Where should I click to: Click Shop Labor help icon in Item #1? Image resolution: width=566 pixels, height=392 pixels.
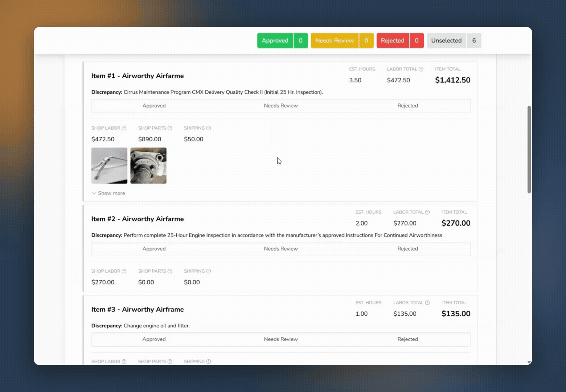point(124,128)
